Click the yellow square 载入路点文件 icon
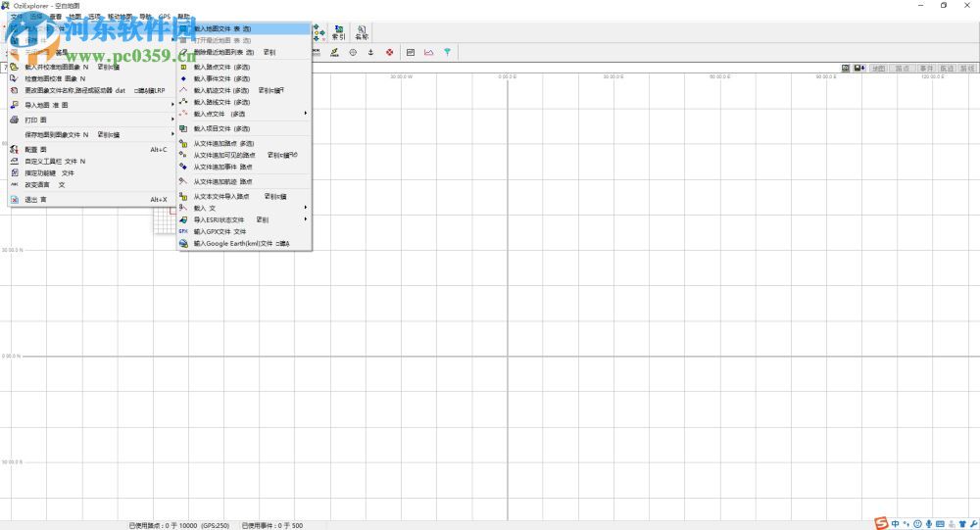This screenshot has width=980, height=530. (183, 67)
